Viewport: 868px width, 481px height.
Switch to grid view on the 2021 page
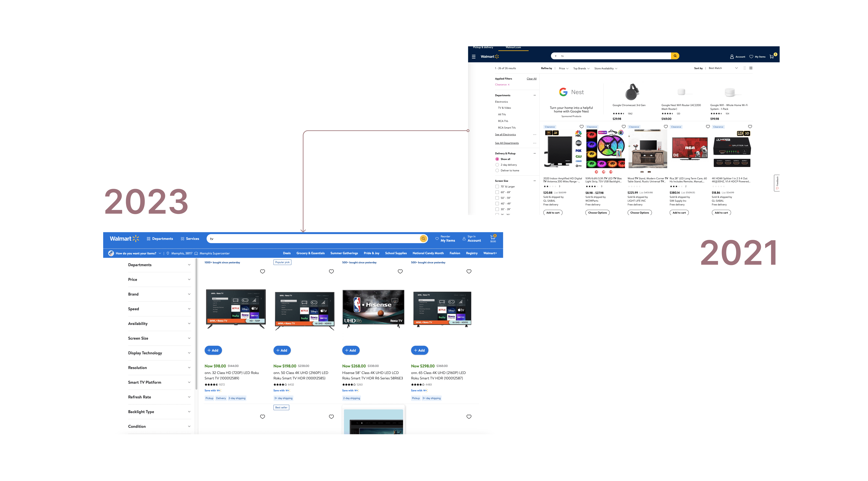coord(751,68)
